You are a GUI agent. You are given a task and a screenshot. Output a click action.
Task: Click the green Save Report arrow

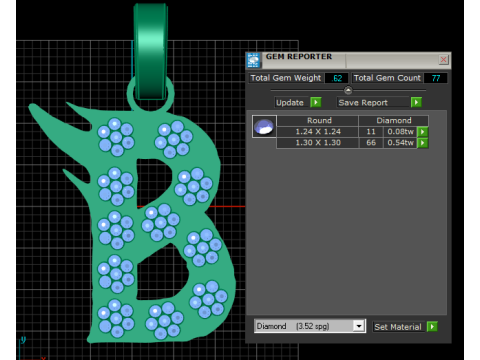(416, 102)
